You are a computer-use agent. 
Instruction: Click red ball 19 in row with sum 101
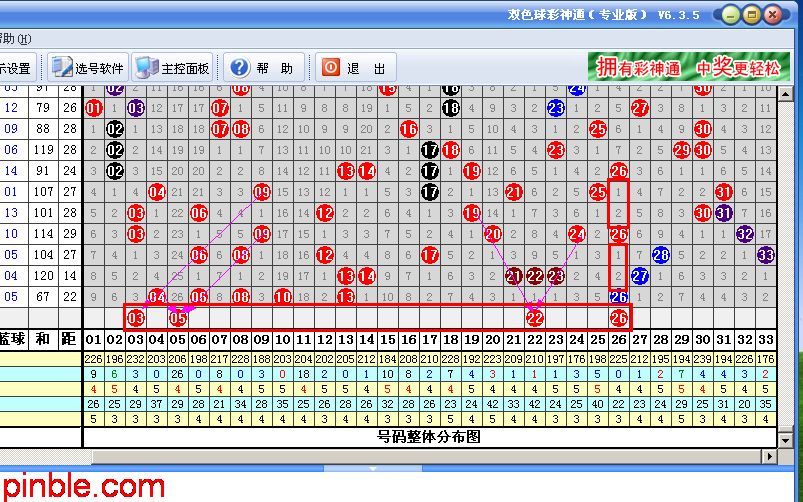point(472,213)
